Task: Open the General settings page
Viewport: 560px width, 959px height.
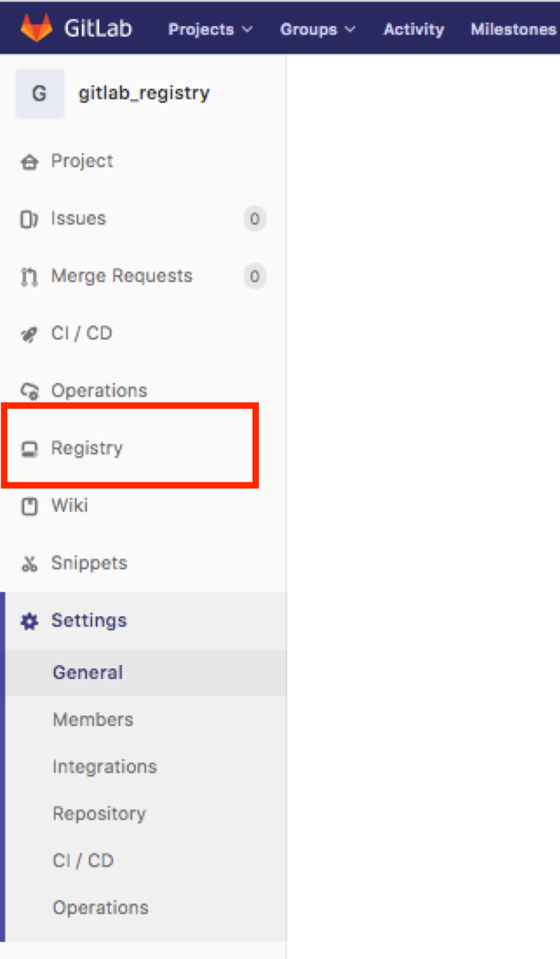Action: 88,672
